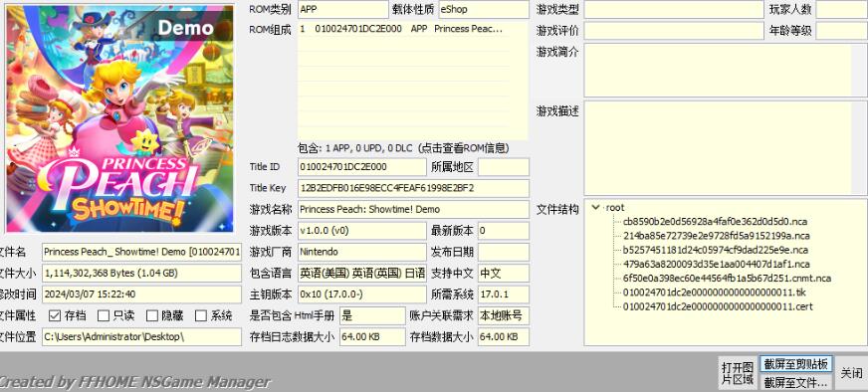Click the 所属地区 empty field
868x392 pixels.
tap(504, 167)
